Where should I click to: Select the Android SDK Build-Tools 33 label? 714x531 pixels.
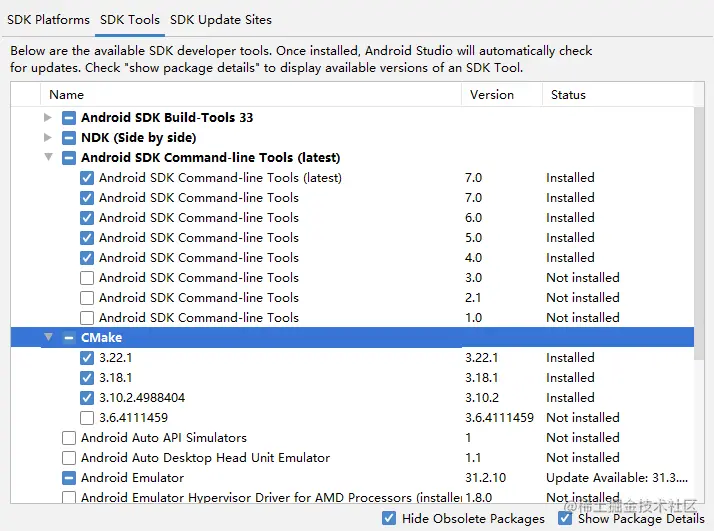[167, 117]
